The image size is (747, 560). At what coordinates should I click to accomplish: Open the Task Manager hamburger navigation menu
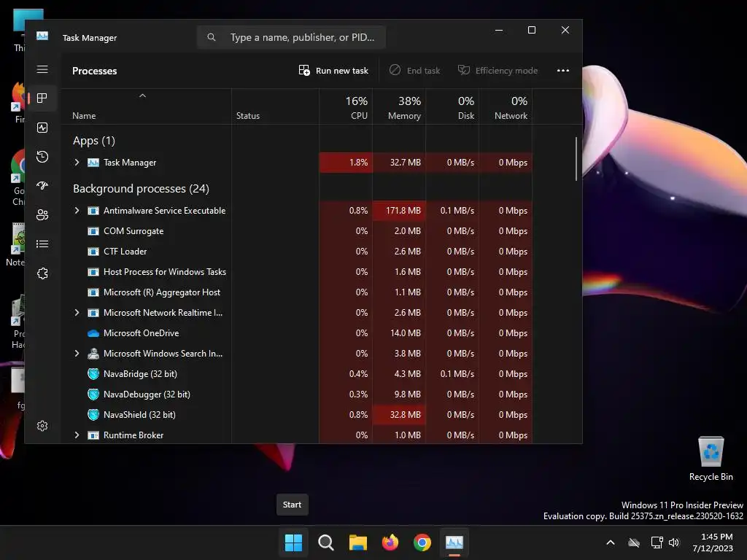[x=42, y=69]
